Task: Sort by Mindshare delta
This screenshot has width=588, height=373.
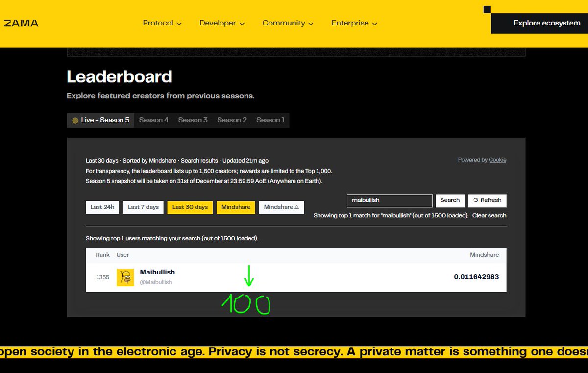Action: [x=281, y=207]
